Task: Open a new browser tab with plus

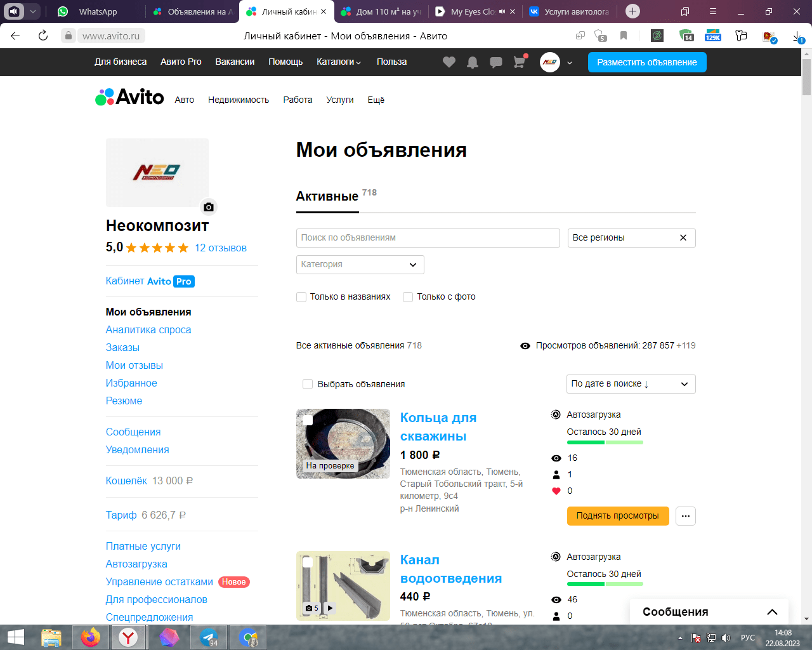Action: [x=632, y=11]
